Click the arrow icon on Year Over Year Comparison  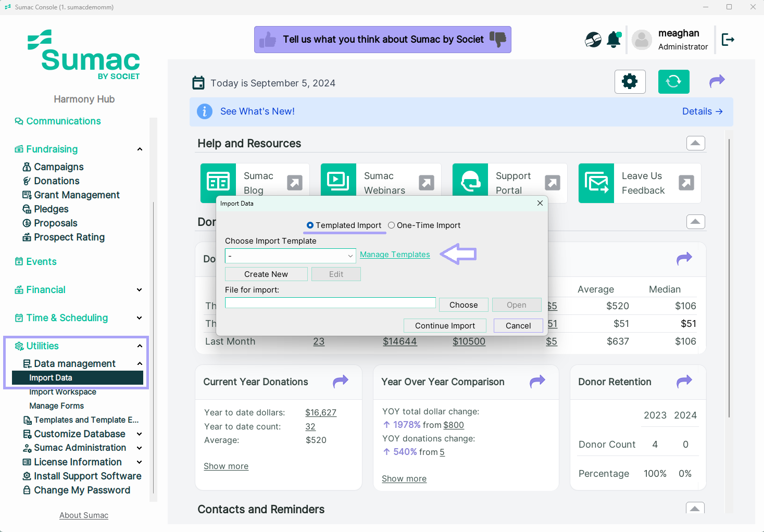tap(537, 382)
